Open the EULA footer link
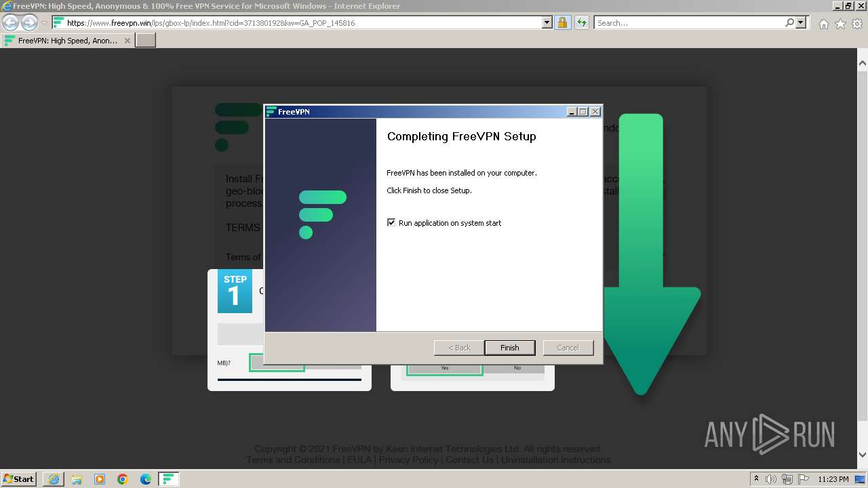Image resolution: width=868 pixels, height=488 pixels. (359, 460)
